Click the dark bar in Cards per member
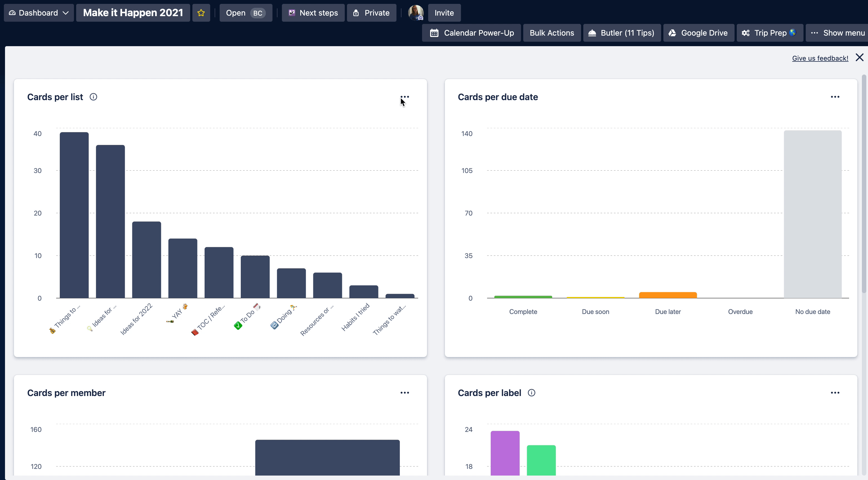The width and height of the screenshot is (868, 480). (328, 457)
